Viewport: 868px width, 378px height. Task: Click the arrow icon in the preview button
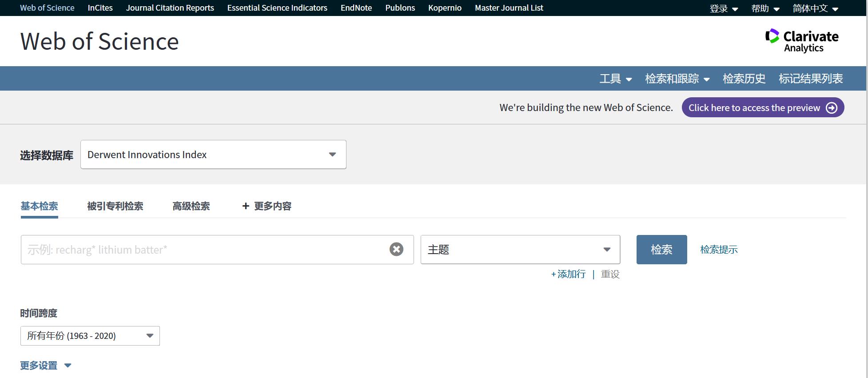(832, 108)
